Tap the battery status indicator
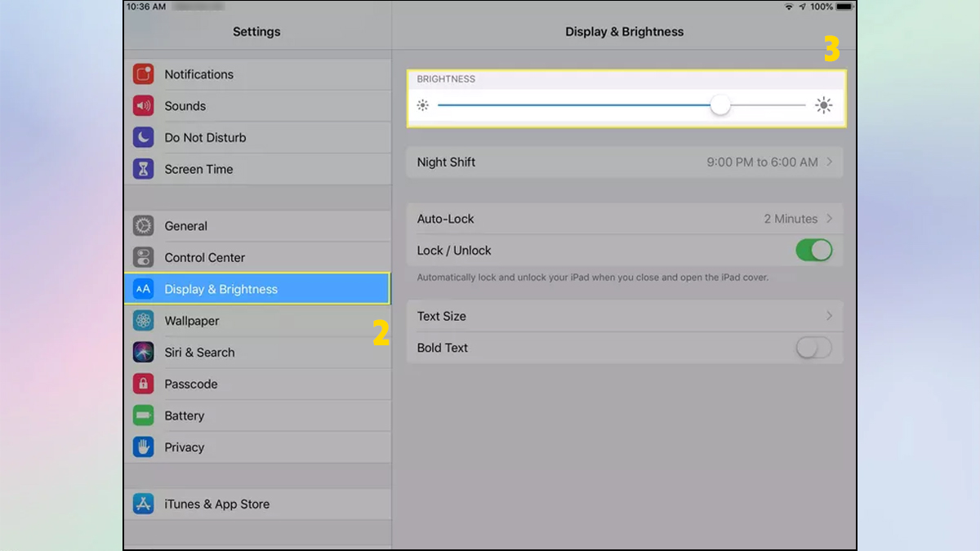 [844, 7]
